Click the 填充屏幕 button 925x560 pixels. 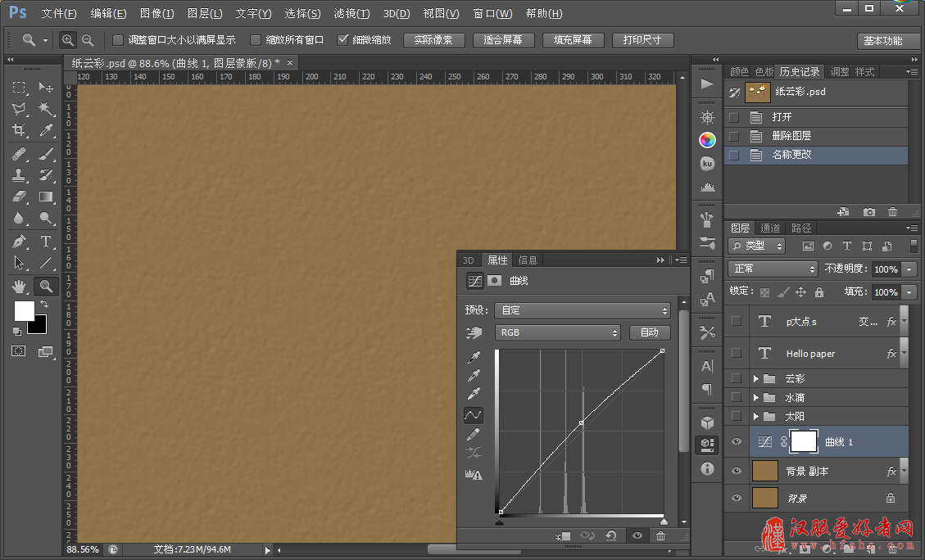pos(573,40)
